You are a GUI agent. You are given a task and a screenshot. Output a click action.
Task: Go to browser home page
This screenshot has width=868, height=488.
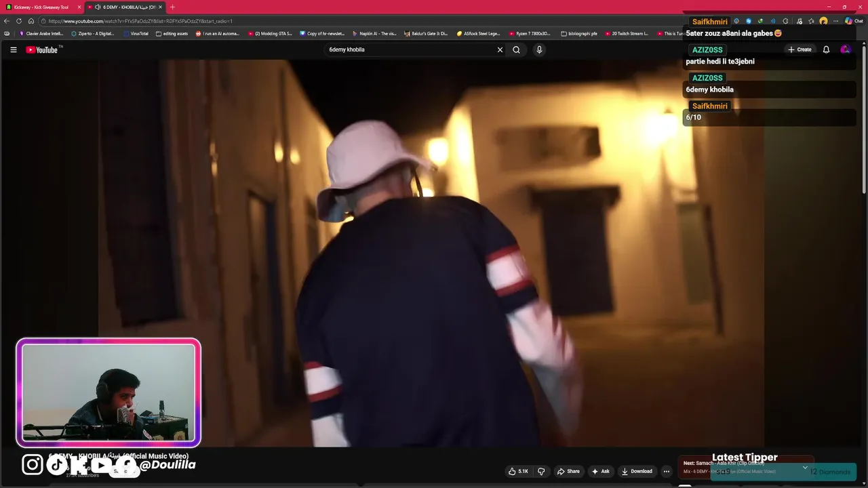[x=31, y=21]
